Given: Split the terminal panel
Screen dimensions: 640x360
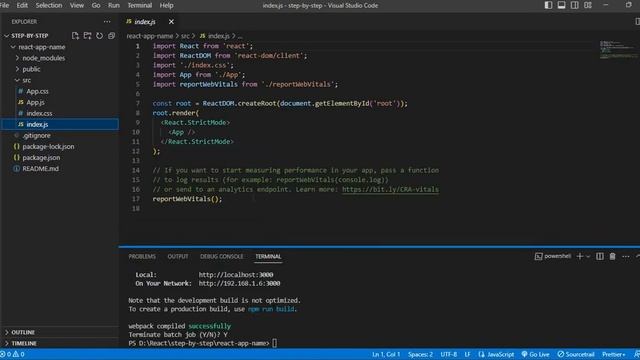Looking at the screenshot, I should (x=600, y=256).
